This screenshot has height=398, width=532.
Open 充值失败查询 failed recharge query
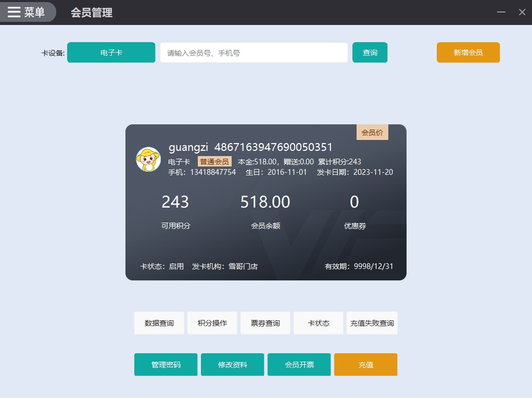372,323
